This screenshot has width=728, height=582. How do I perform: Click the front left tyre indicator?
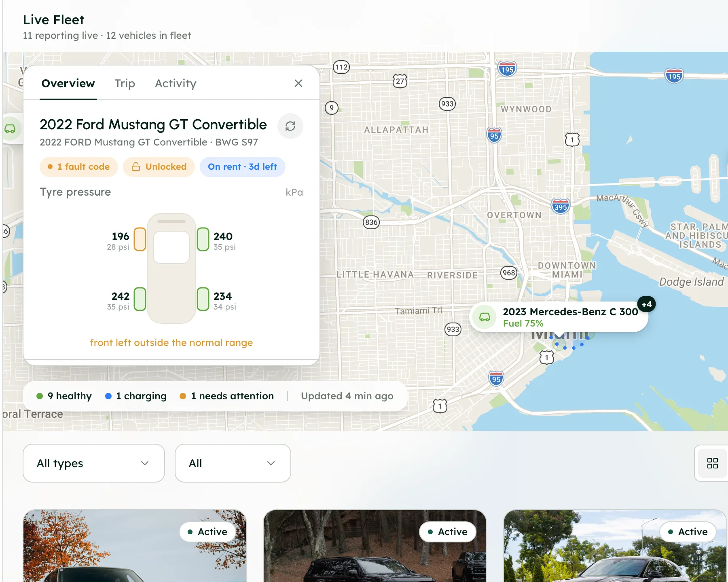(140, 239)
